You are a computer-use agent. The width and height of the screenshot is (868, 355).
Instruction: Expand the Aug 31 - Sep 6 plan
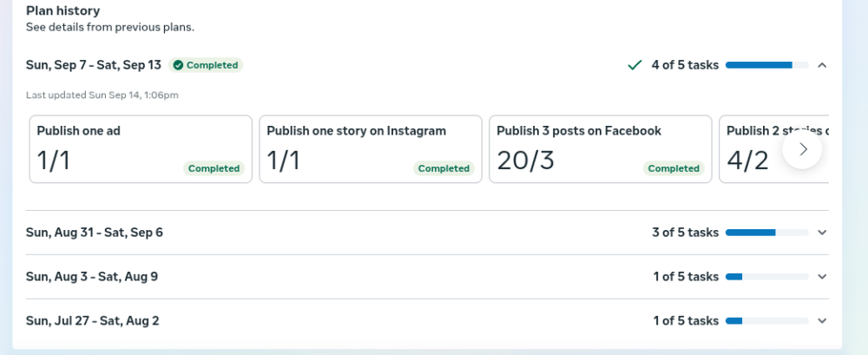822,233
